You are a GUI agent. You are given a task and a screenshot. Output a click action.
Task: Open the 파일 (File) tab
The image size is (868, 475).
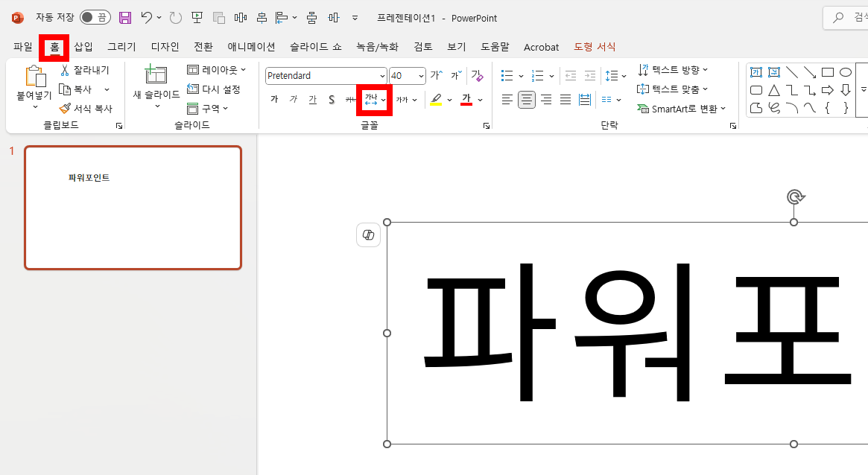click(x=22, y=47)
